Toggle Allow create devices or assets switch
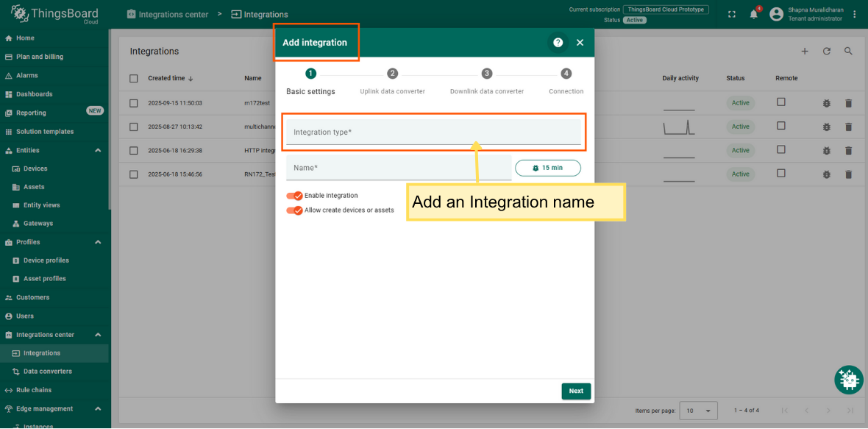868x429 pixels. 294,210
